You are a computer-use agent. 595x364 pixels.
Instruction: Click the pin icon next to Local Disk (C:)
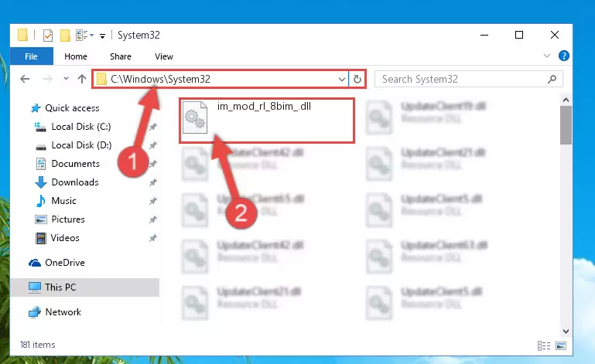(153, 127)
